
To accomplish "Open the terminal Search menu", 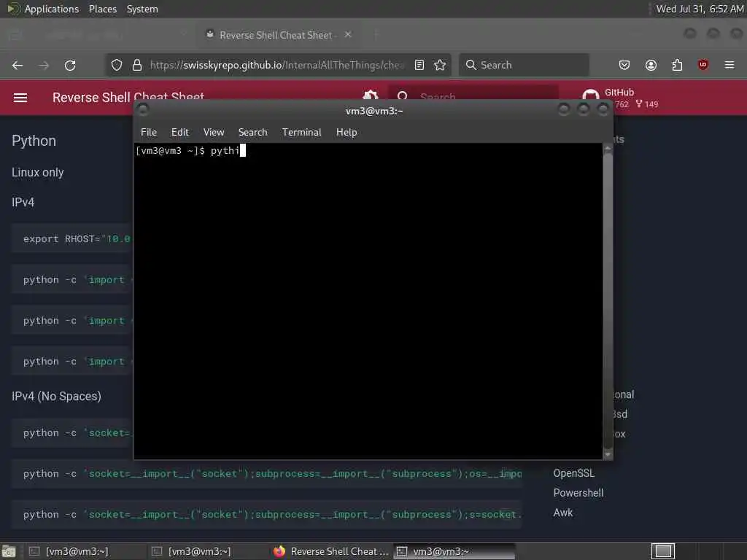I will click(x=253, y=133).
